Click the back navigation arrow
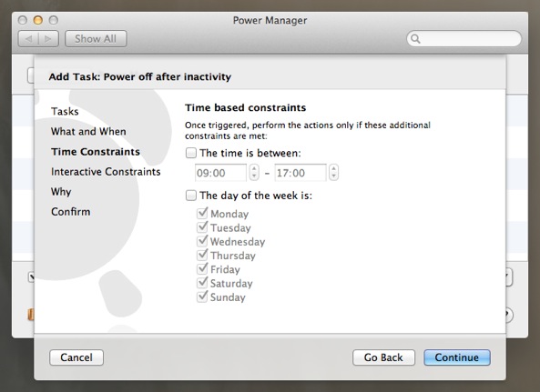Image resolution: width=540 pixels, height=392 pixels. (28, 39)
